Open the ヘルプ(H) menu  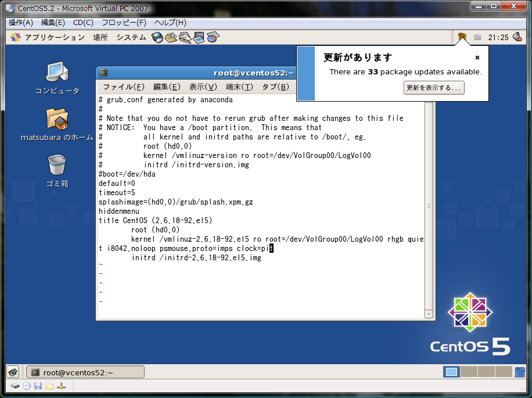pos(170,23)
